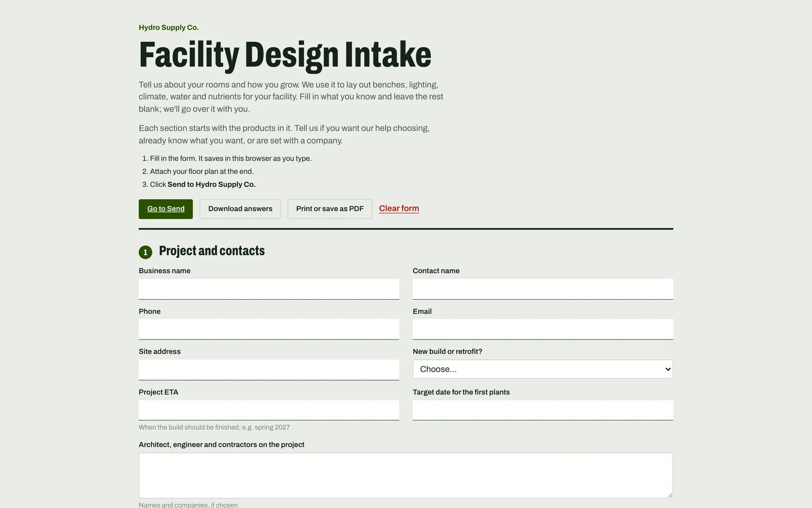Focus Target date for the first plants field
The height and width of the screenshot is (508, 812).
[x=543, y=410]
